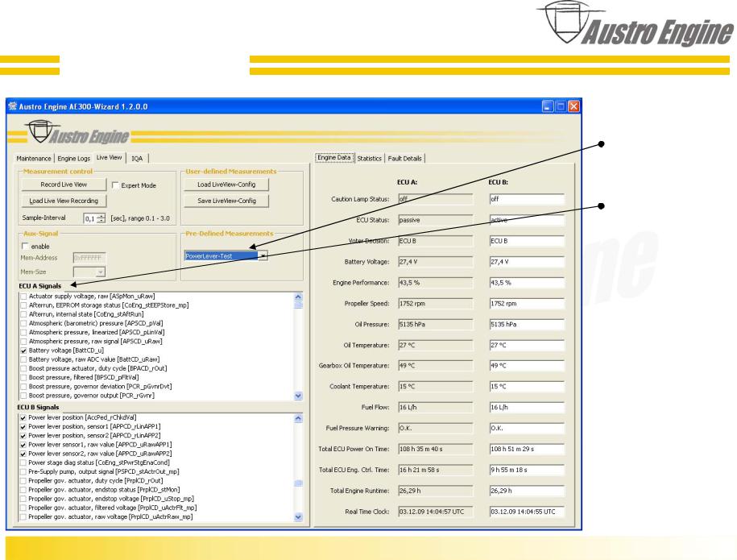Viewport: 737px width, 560px height.
Task: Check Boost pressure actuator, duty cycle signal
Action: [x=23, y=368]
